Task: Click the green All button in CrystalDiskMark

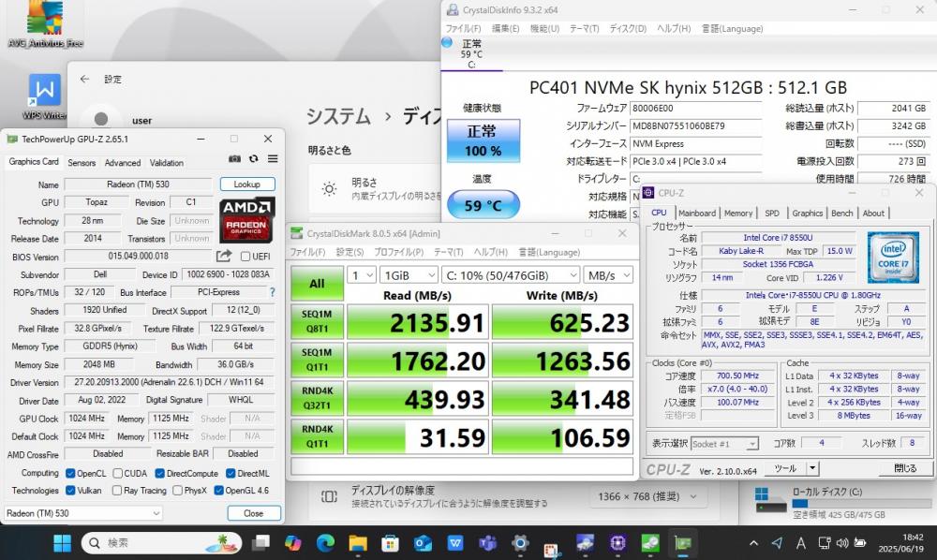Action: [317, 284]
